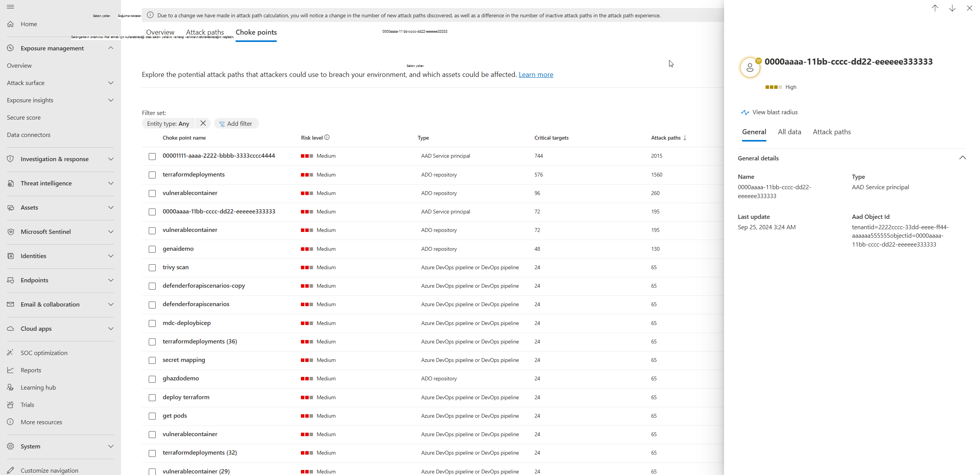The width and height of the screenshot is (980, 475).
Task: Collapse the General details section
Action: click(962, 158)
